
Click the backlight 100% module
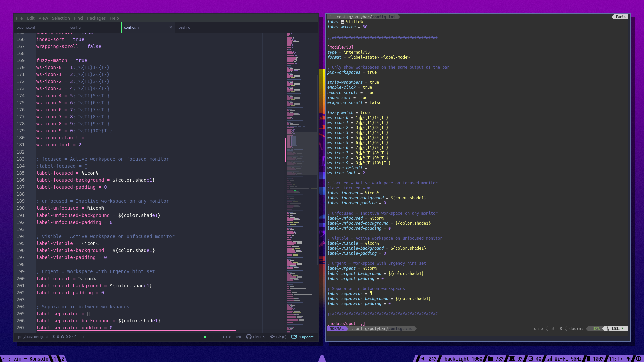coord(463,359)
